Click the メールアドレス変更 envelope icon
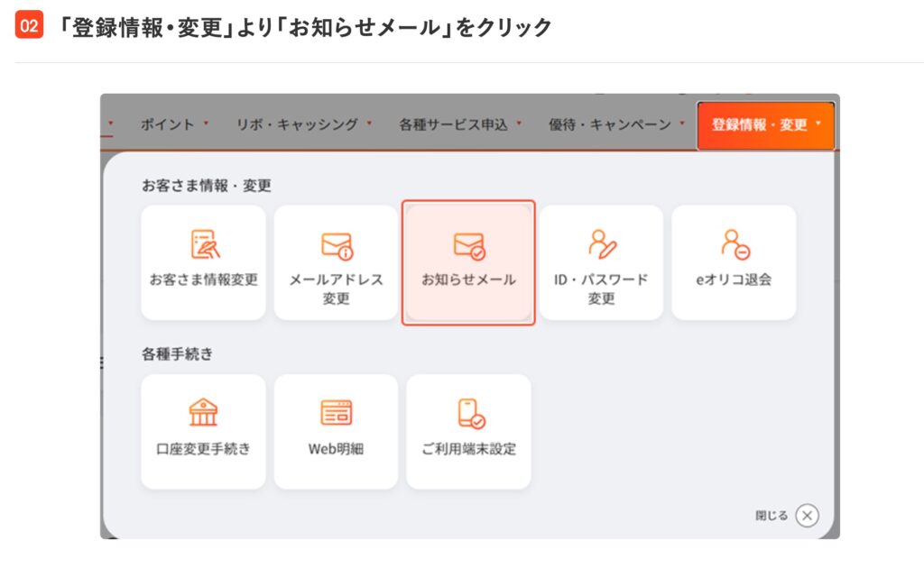Image resolution: width=924 pixels, height=568 pixels. 337,246
